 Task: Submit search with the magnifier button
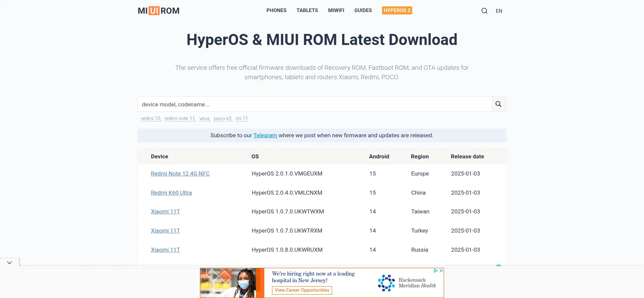(x=498, y=104)
